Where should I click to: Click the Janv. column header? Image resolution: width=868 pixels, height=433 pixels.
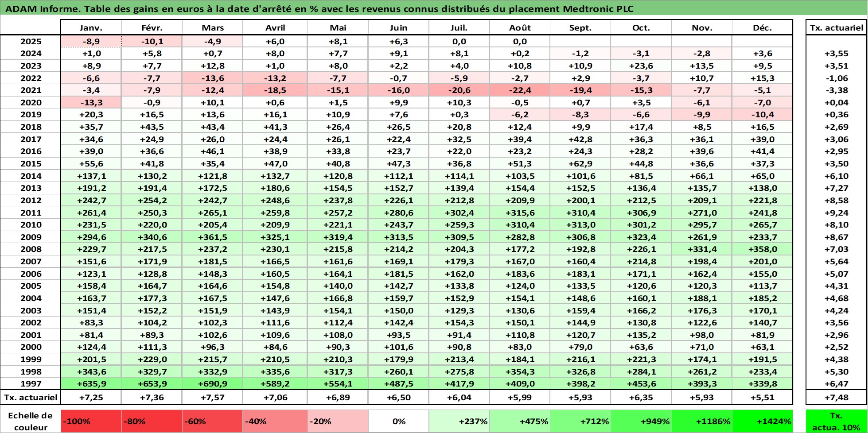pyautogui.click(x=91, y=27)
